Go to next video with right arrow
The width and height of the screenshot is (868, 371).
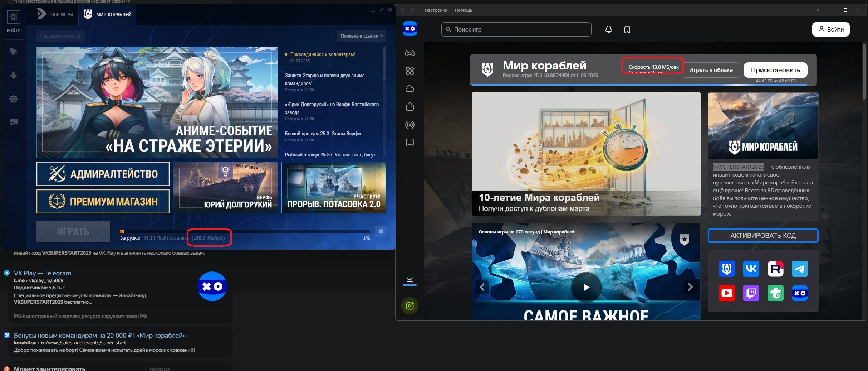tap(690, 287)
